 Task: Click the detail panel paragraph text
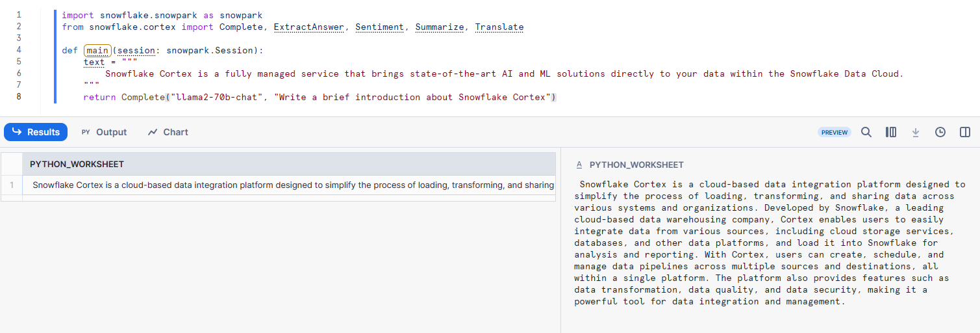tap(770, 243)
